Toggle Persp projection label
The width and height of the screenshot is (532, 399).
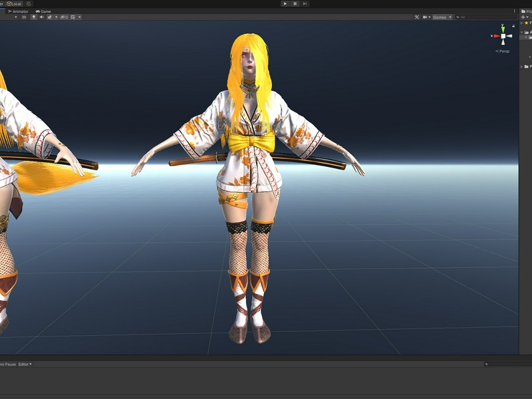click(503, 51)
